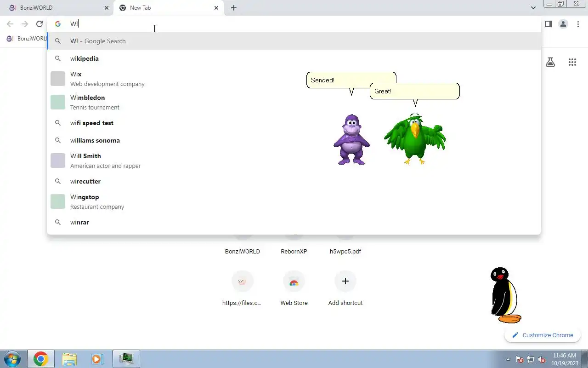Click the Wimbledon suggestion thumbnail image

[58, 102]
